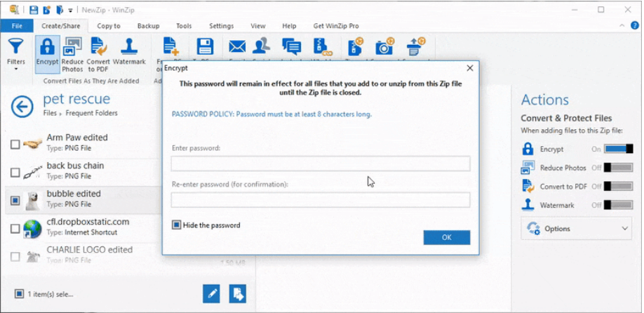Uncheck the bubble edited file checkbox
Screen dimensions: 644x313
[15, 200]
